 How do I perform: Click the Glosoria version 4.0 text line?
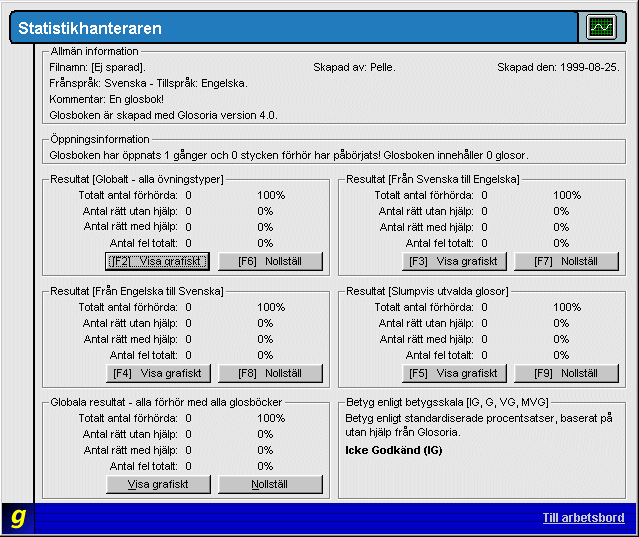pyautogui.click(x=163, y=115)
